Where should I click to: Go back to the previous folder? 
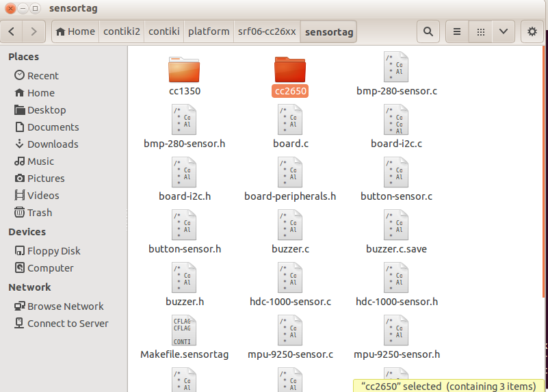(12, 31)
